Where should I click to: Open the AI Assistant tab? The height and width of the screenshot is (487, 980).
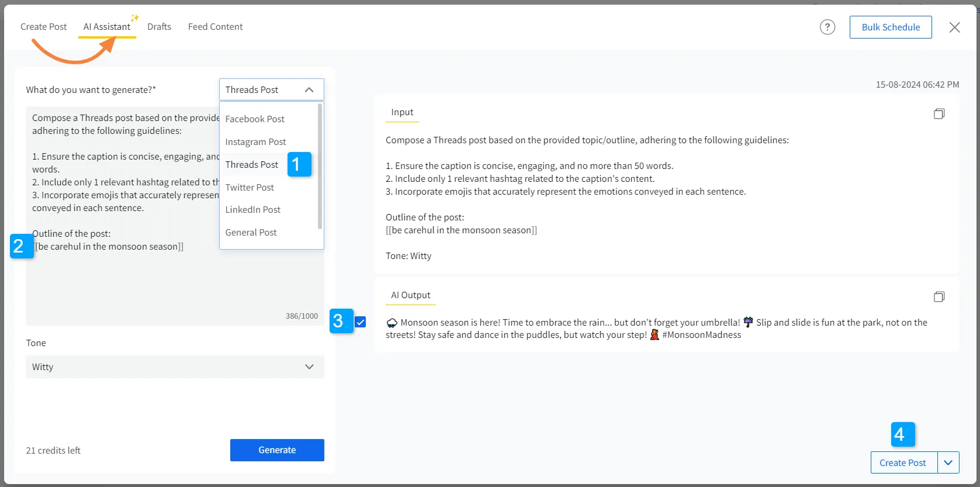(x=107, y=27)
